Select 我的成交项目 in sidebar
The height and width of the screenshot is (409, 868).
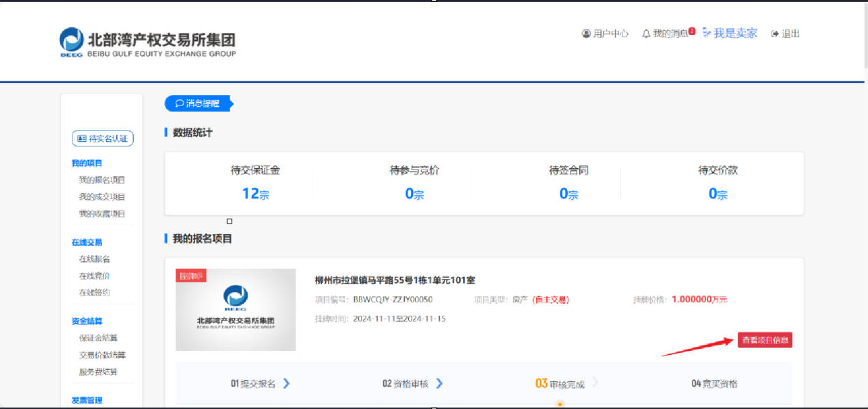pos(102,197)
